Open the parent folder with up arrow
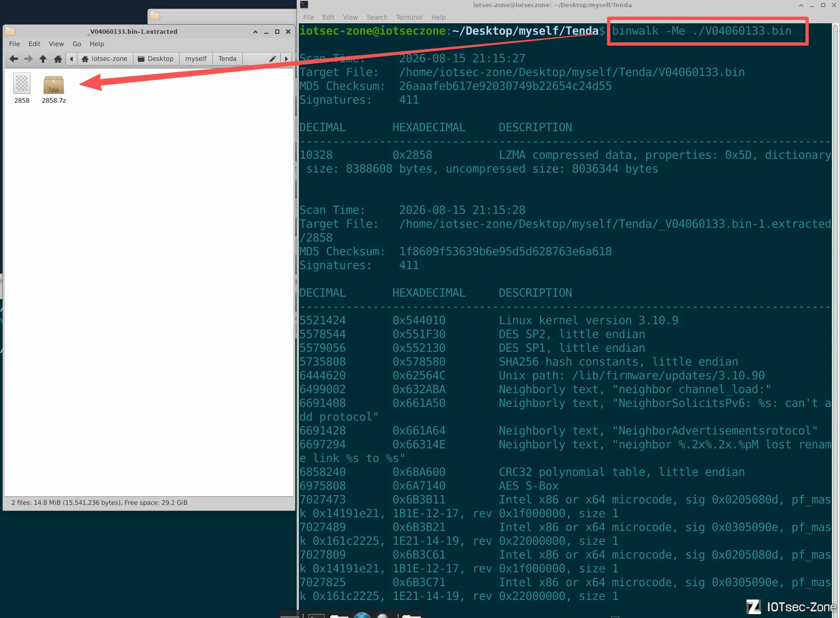The height and width of the screenshot is (618, 840). coord(43,59)
